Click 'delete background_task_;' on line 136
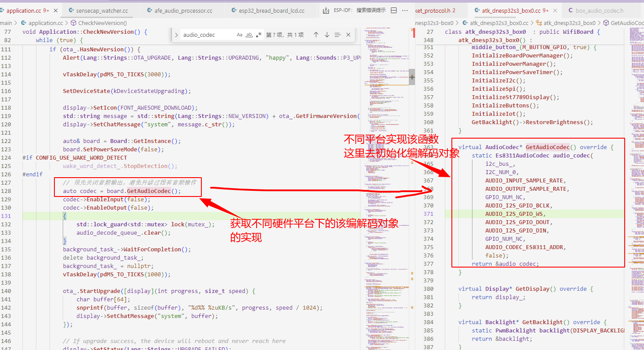 click(103, 258)
